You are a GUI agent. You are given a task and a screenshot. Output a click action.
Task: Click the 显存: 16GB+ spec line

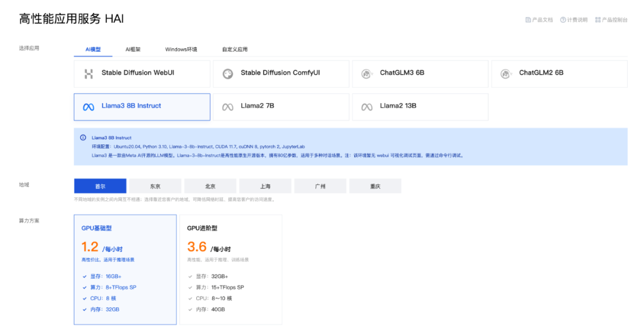pyautogui.click(x=102, y=277)
